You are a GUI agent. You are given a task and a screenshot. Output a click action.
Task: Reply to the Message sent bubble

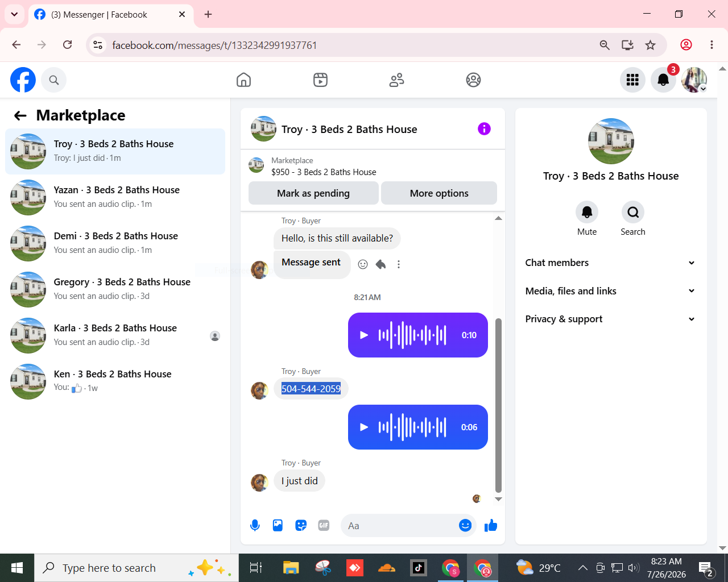[x=380, y=264]
